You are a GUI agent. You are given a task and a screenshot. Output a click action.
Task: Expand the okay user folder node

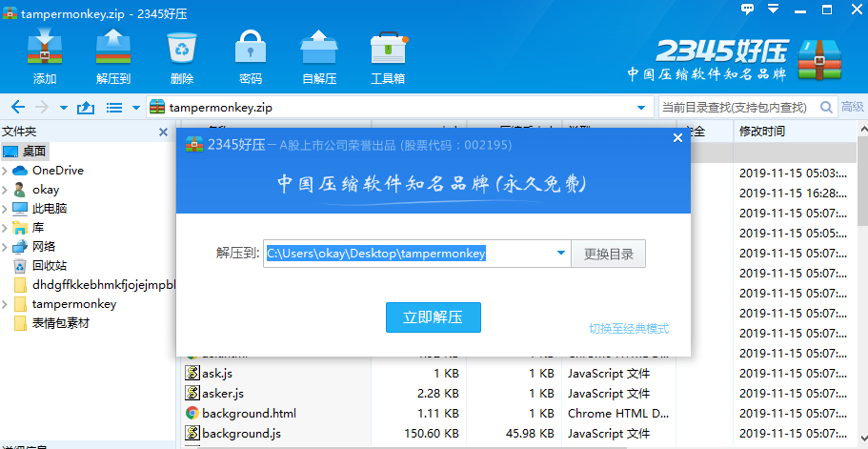(5, 190)
